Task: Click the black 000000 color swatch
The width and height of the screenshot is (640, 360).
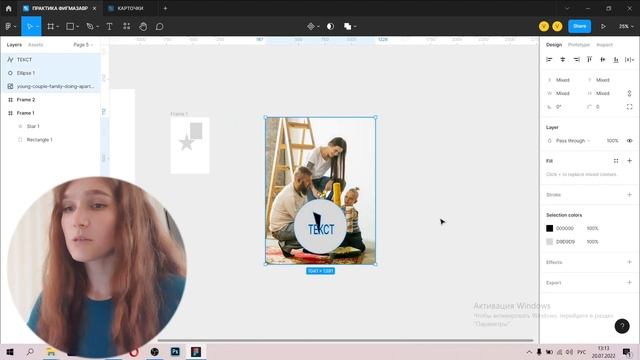Action: (x=549, y=229)
